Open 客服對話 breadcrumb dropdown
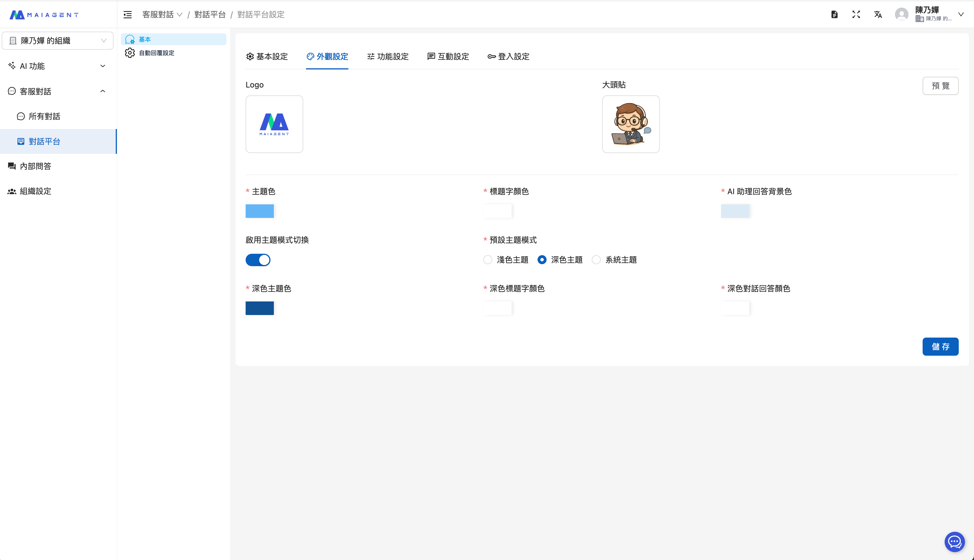The width and height of the screenshot is (974, 560). [x=162, y=15]
